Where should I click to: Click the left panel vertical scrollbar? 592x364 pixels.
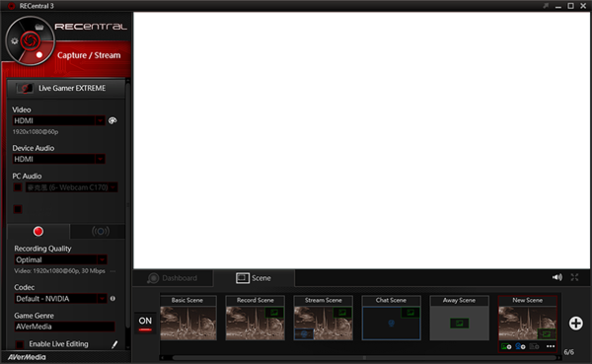[128, 204]
